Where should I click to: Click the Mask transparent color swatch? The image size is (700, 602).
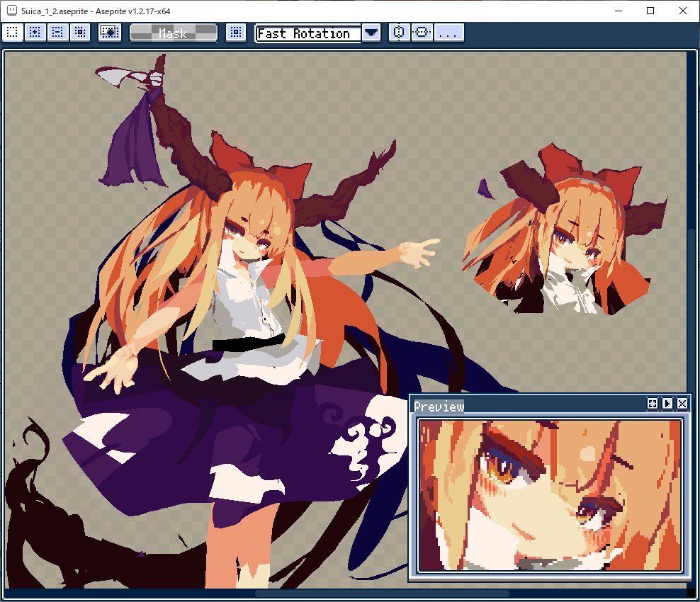tap(173, 33)
